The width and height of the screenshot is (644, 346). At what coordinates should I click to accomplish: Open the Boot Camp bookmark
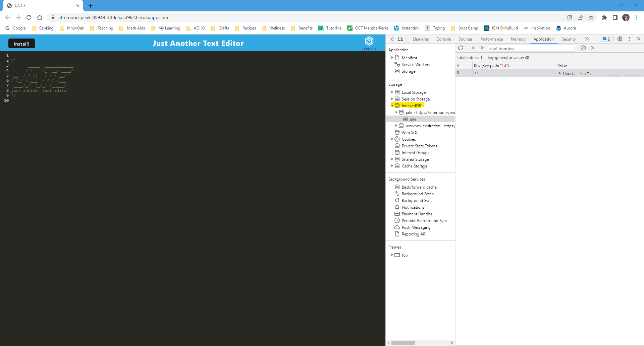[x=468, y=28]
